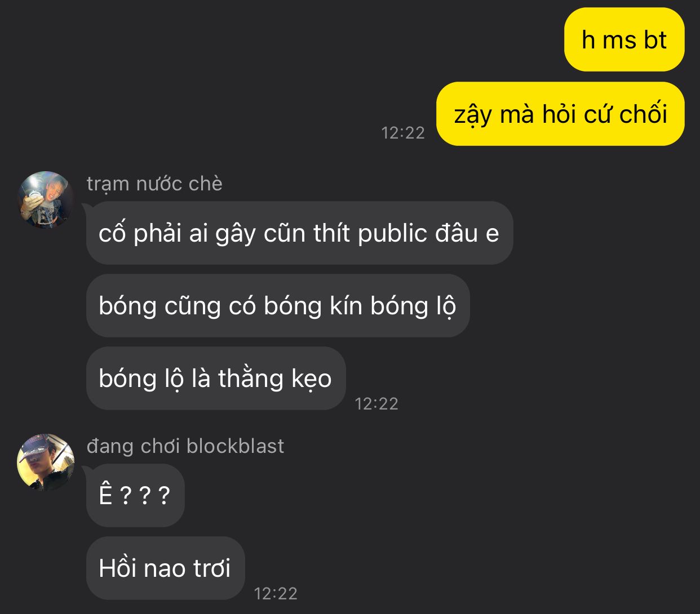Click the word "chối" in the yellow bubble
This screenshot has height=614, width=700.
tap(643, 114)
